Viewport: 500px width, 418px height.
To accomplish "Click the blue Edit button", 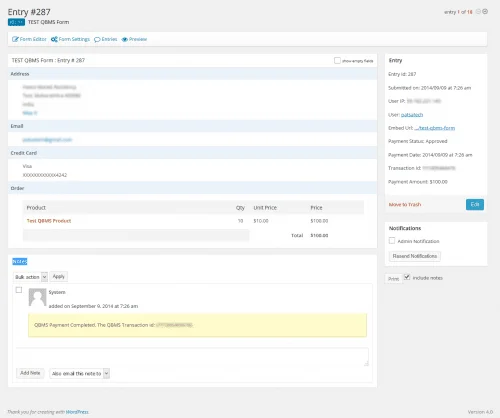I will (x=475, y=204).
